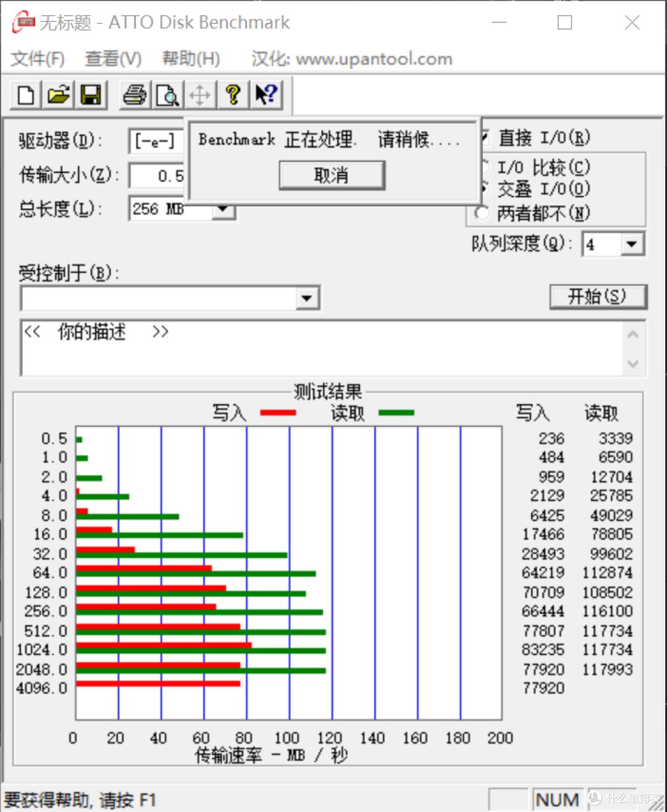Image resolution: width=667 pixels, height=812 pixels.
Task: Click status text 要获得帮助, 请按 F1
Action: pos(80,800)
